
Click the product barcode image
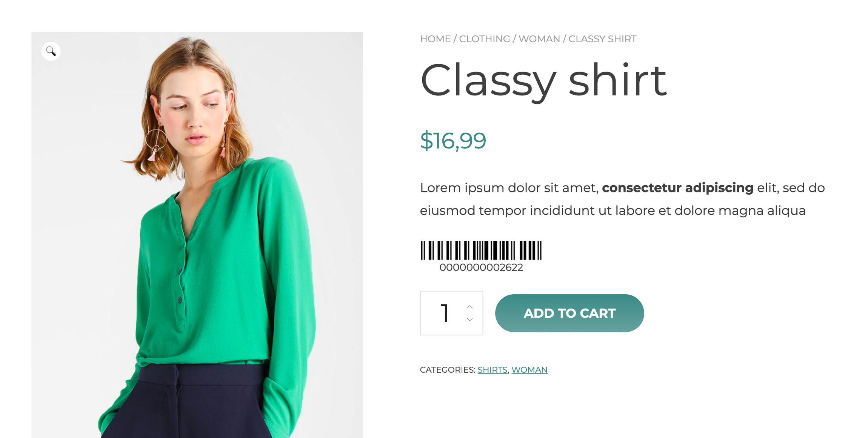coord(481,250)
